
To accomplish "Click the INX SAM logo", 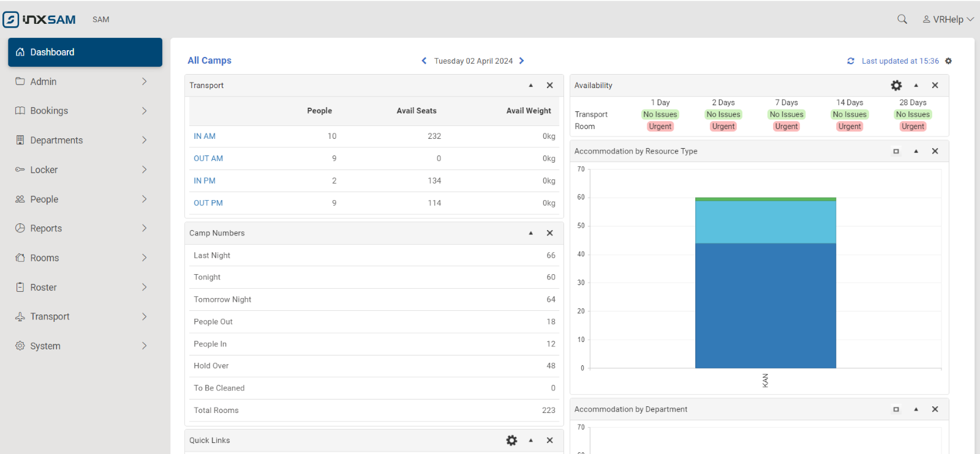I will [x=39, y=20].
